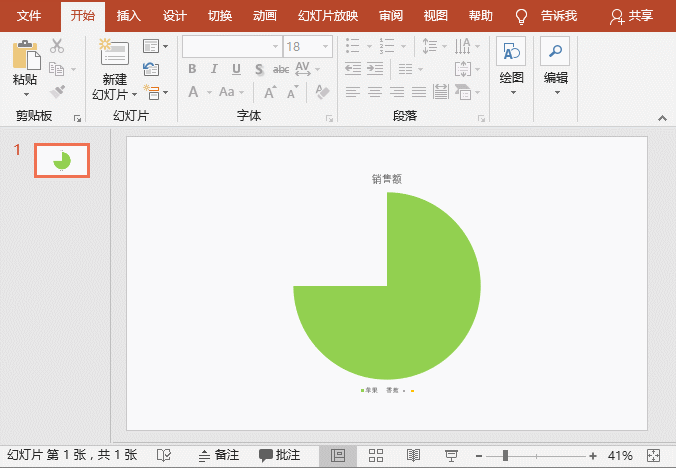Open the slide layout dropdown
This screenshot has height=468, width=676.
(151, 46)
